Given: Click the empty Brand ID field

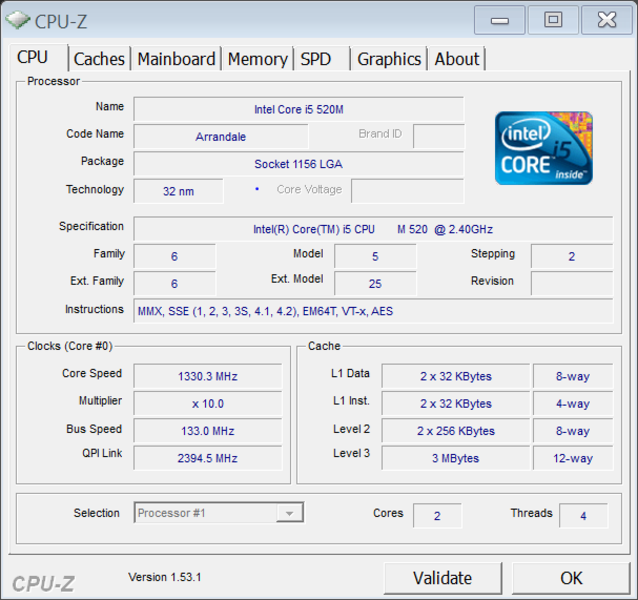Looking at the screenshot, I should click(x=438, y=136).
